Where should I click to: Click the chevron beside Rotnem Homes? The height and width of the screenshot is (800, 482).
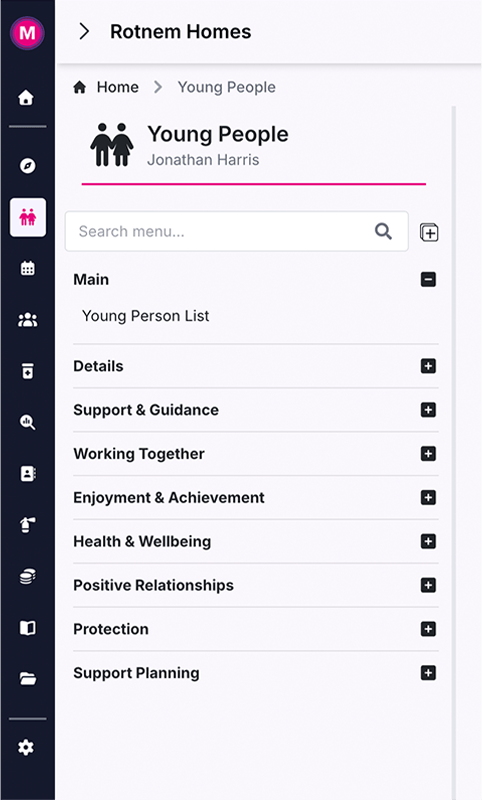pos(85,32)
